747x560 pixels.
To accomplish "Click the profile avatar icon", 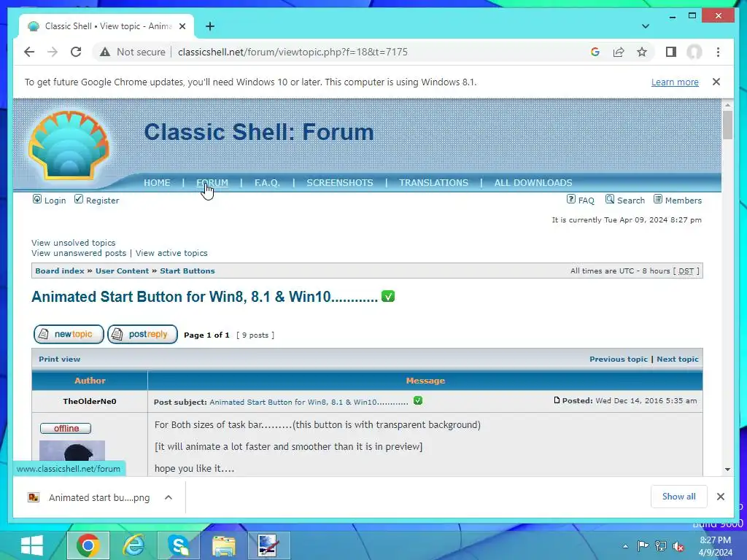I will click(x=694, y=52).
